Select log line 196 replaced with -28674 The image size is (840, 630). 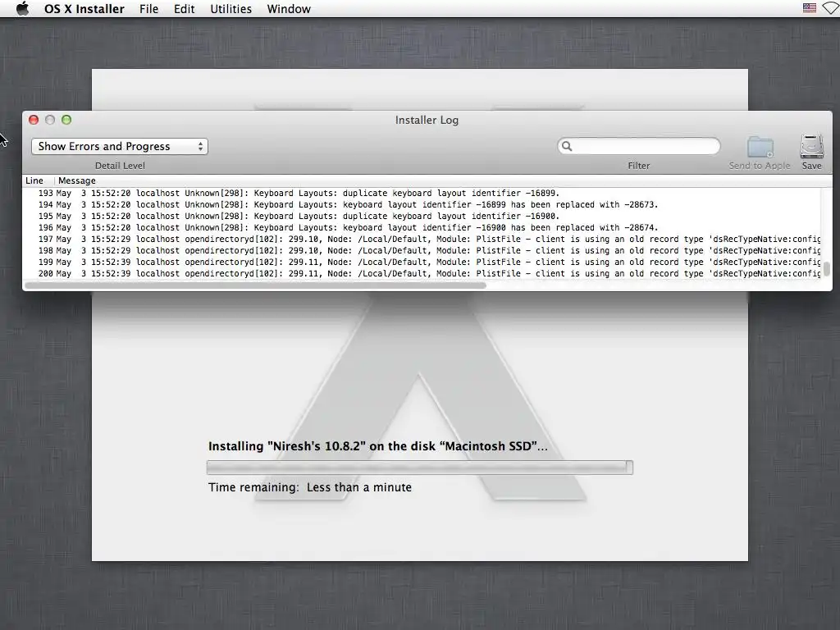(422, 228)
